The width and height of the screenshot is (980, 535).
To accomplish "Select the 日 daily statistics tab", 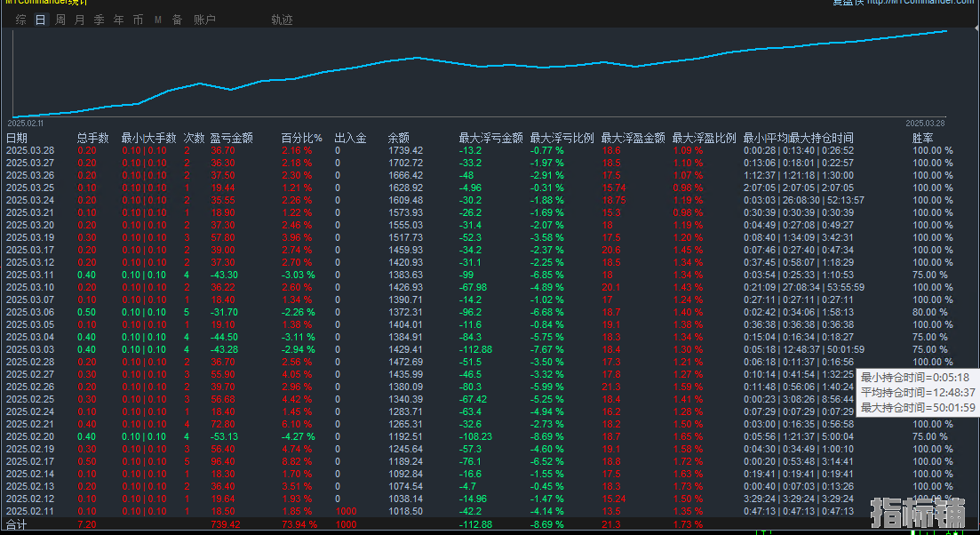I will 40,20.
